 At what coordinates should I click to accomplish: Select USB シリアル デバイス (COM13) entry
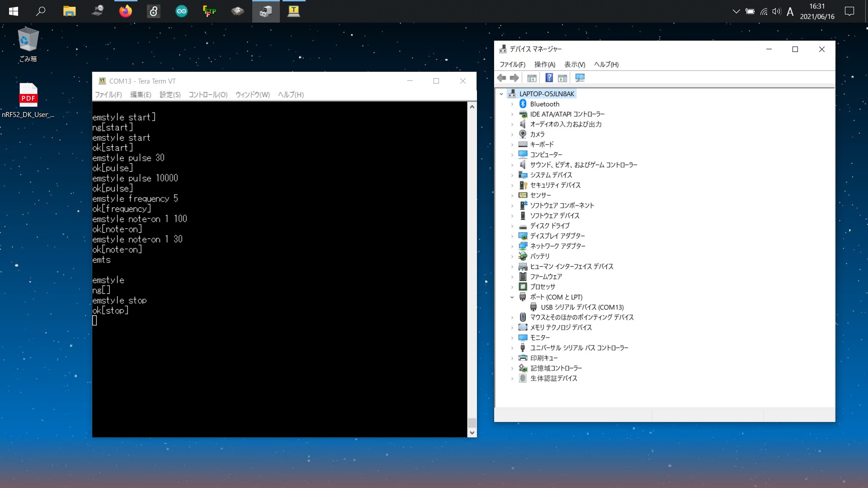point(582,307)
